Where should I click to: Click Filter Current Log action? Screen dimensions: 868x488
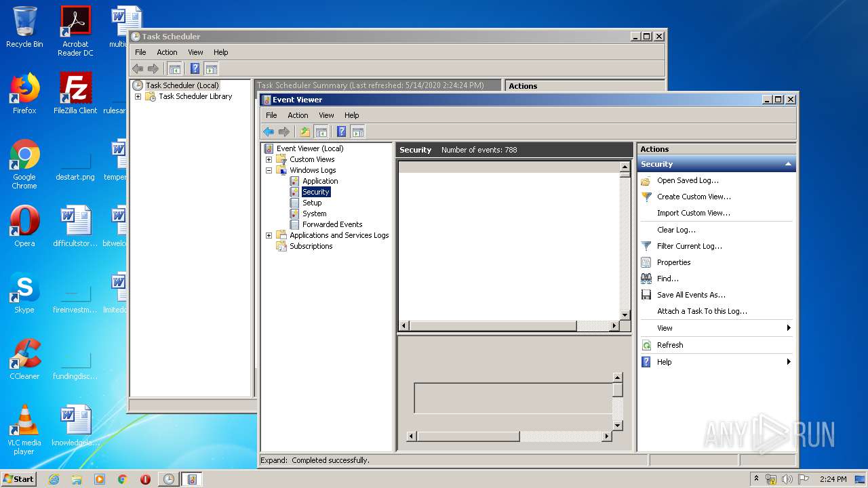coord(689,246)
